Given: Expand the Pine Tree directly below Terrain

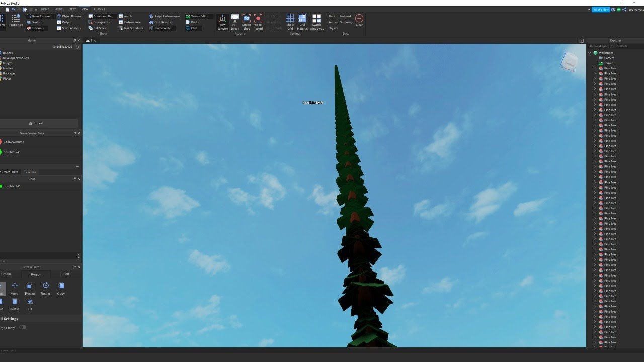Looking at the screenshot, I should click(x=595, y=68).
